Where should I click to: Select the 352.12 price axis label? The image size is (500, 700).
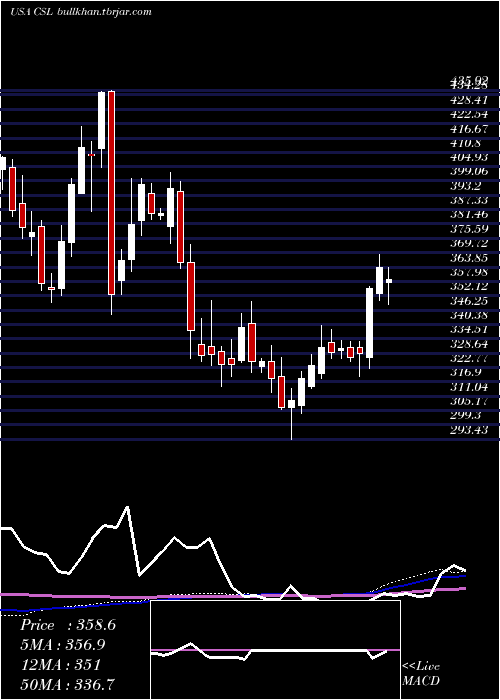point(469,286)
